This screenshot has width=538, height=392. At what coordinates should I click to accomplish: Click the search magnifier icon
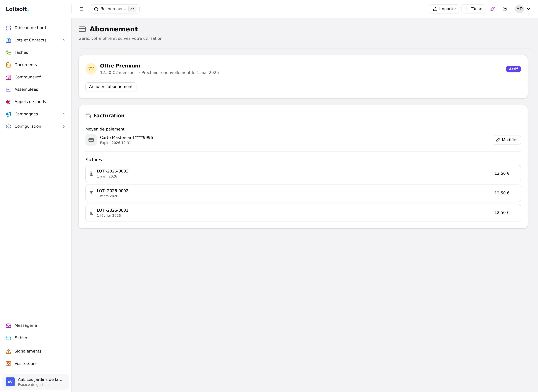(96, 9)
